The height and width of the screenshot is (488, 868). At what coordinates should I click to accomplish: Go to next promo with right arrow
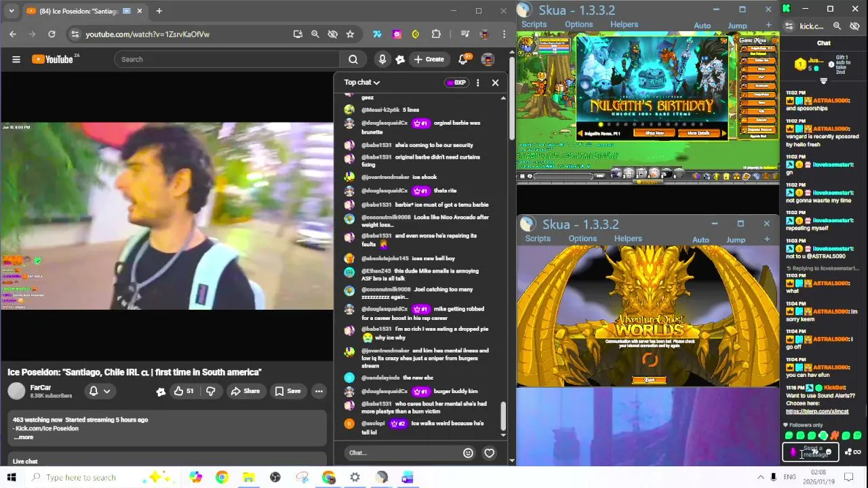click(x=724, y=134)
